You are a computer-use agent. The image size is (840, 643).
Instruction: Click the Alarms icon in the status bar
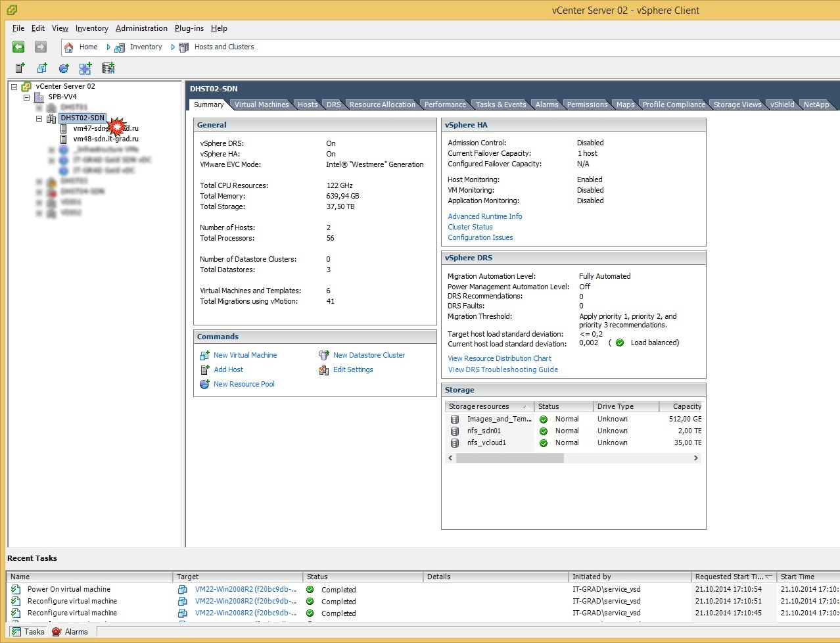point(57,632)
